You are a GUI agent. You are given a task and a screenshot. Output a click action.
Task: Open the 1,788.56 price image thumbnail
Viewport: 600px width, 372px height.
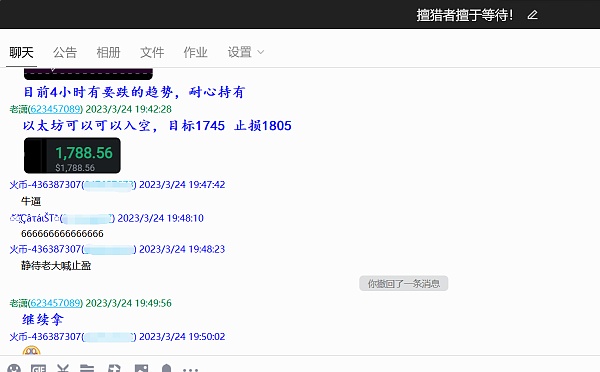coord(72,156)
